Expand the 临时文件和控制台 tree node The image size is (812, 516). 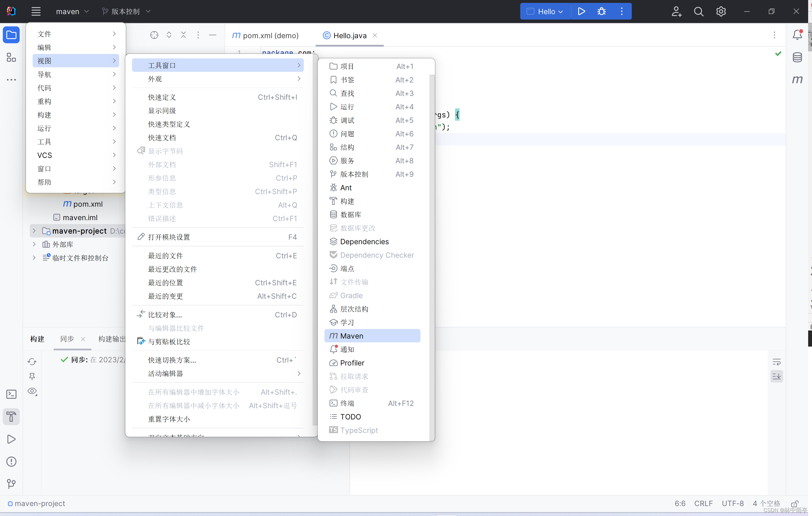click(34, 258)
